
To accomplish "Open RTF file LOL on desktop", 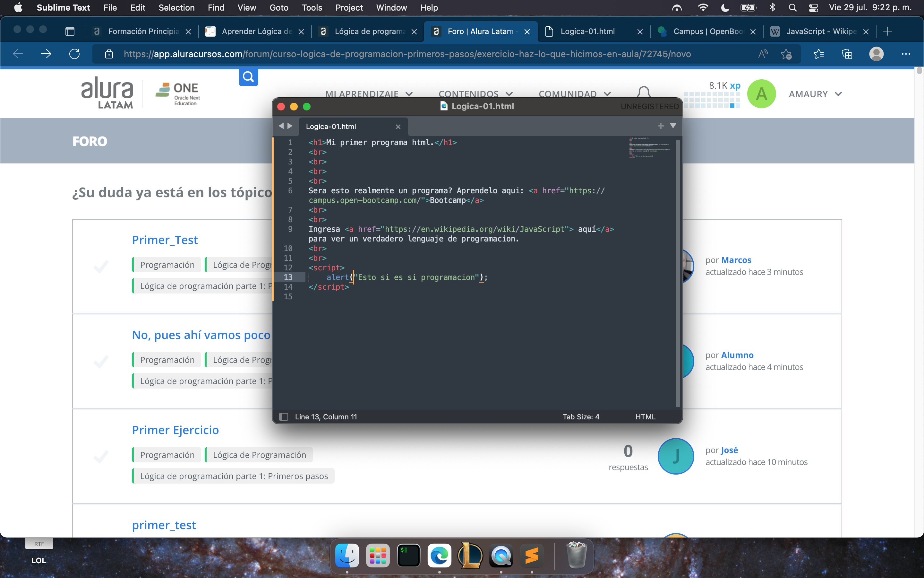I will click(x=38, y=550).
